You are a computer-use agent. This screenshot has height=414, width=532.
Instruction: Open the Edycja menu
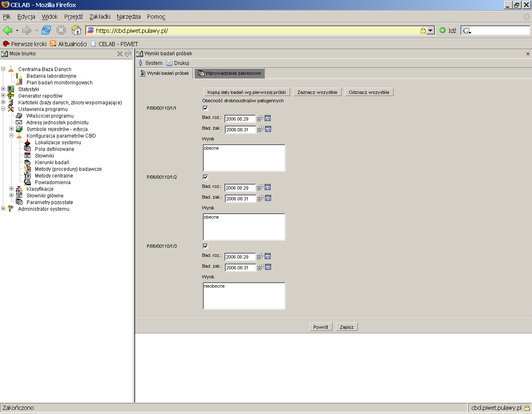click(26, 17)
